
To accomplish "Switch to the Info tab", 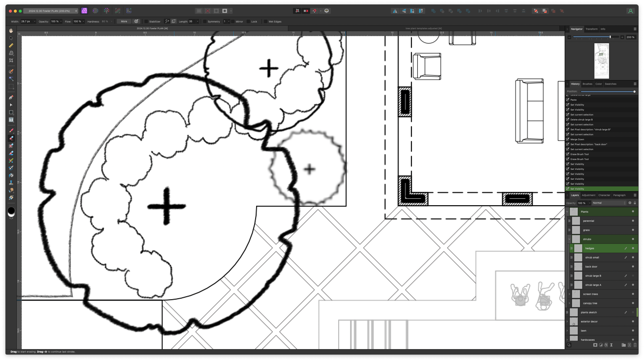I will [x=603, y=29].
